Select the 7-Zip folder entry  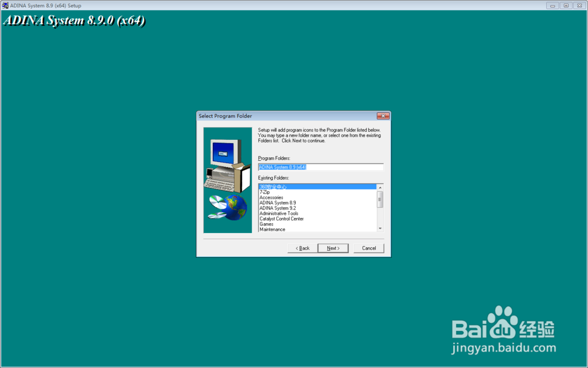(x=318, y=192)
